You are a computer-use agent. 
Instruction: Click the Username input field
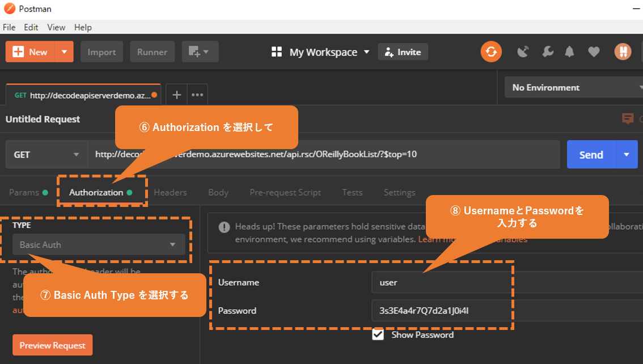507,282
